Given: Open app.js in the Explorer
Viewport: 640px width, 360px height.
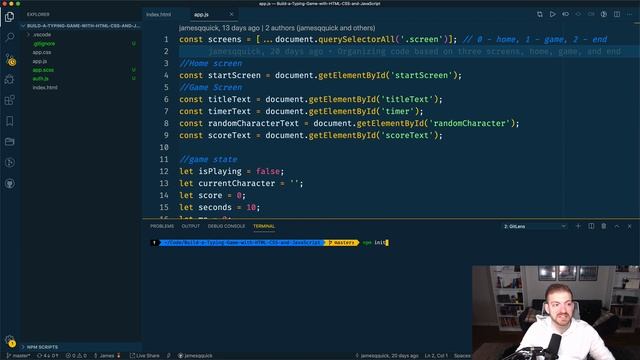Looking at the screenshot, I should coord(40,61).
